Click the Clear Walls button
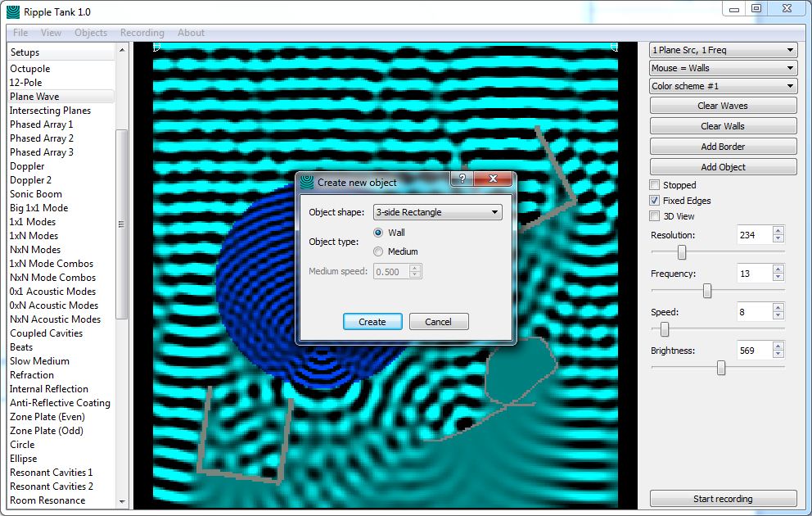Viewport: 812px width, 516px height. pyautogui.click(x=723, y=126)
